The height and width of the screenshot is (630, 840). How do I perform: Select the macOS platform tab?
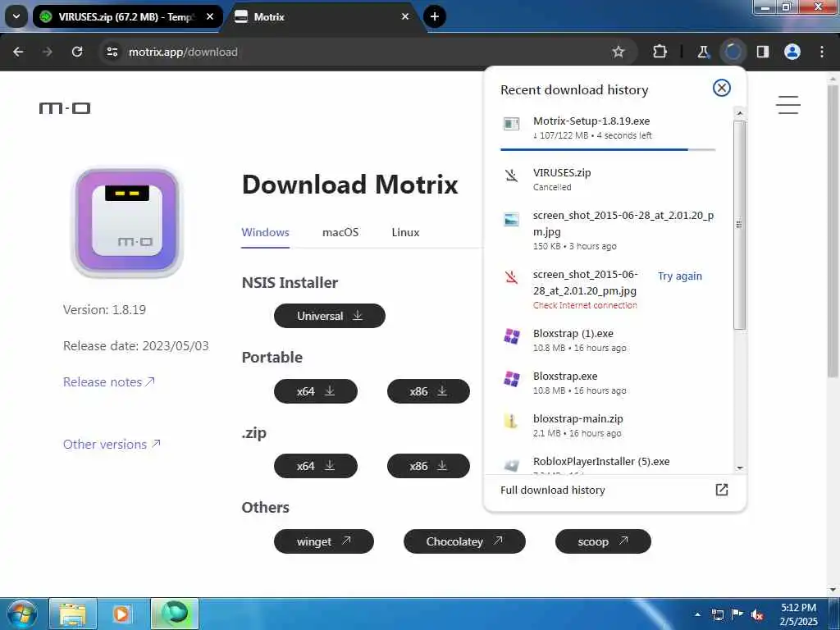point(340,232)
